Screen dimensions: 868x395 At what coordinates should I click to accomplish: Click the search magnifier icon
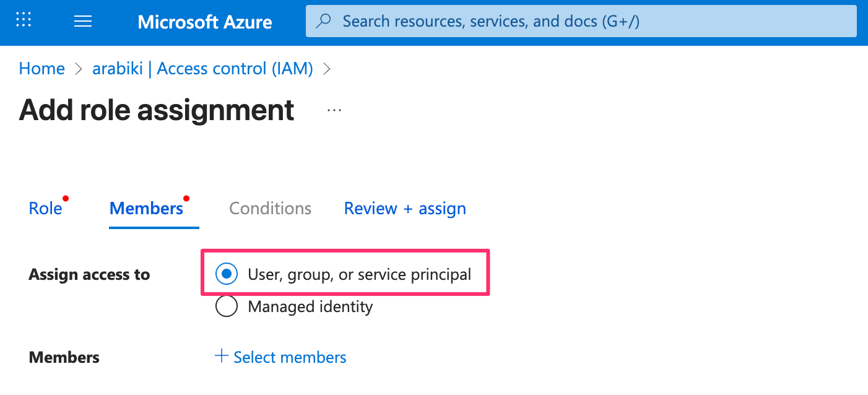pos(323,22)
